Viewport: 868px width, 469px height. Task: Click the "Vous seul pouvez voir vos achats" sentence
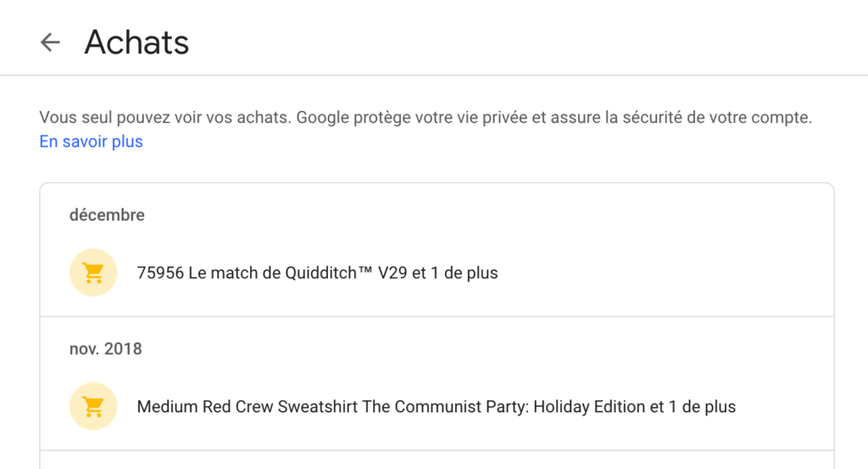(163, 118)
